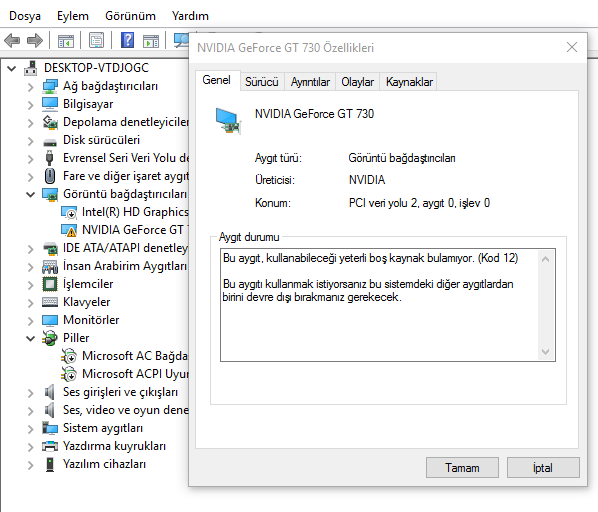Click the blue question mark help icon
The height and width of the screenshot is (512, 598).
pos(127,40)
